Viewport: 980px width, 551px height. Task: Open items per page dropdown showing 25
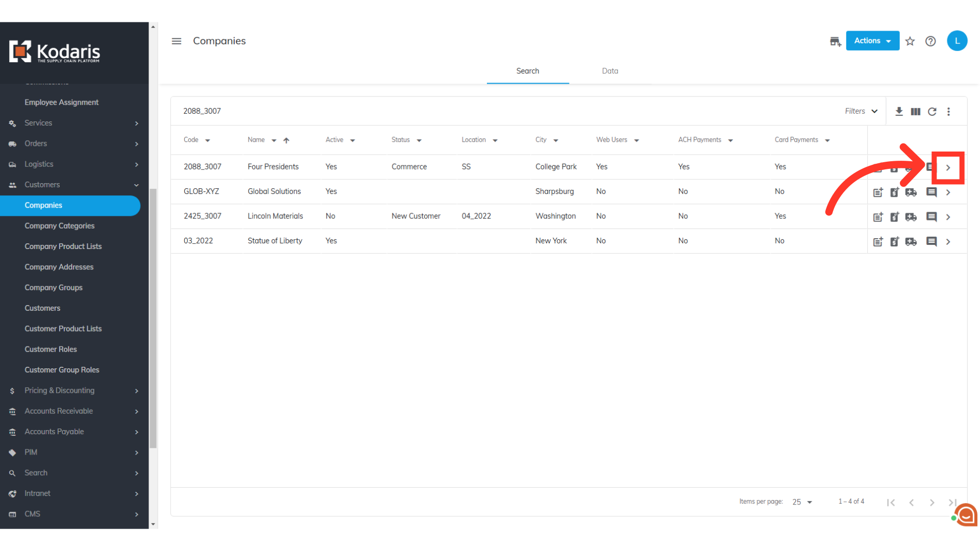coord(802,502)
